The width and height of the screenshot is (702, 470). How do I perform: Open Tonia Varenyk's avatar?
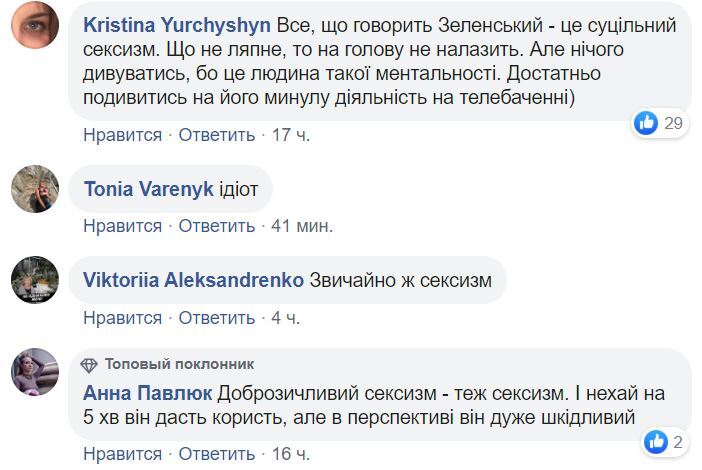pos(35,188)
